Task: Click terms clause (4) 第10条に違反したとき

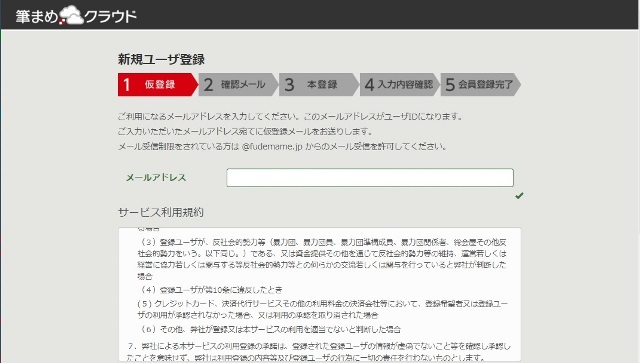Action: click(210, 290)
